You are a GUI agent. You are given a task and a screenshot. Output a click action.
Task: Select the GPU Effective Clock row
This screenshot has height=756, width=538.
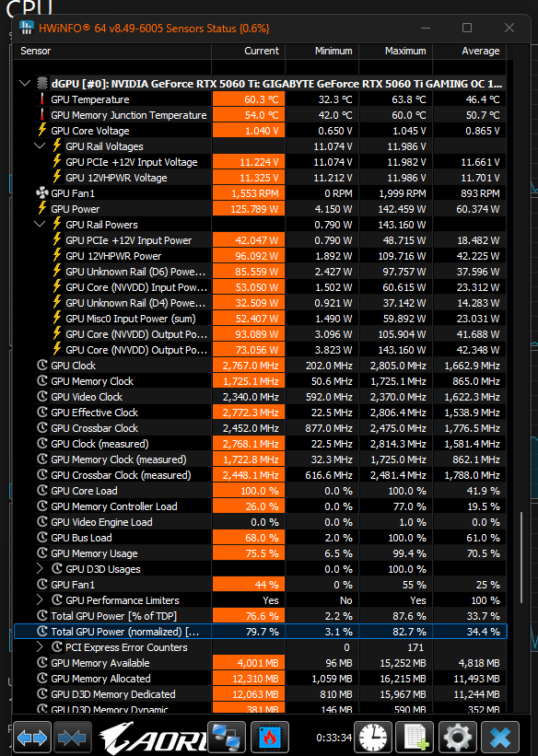[261, 413]
